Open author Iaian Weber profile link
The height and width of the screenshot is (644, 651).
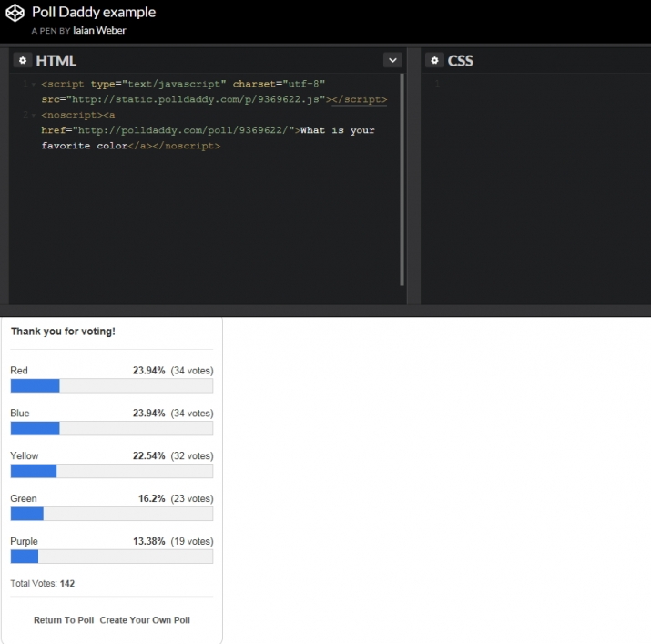99,30
